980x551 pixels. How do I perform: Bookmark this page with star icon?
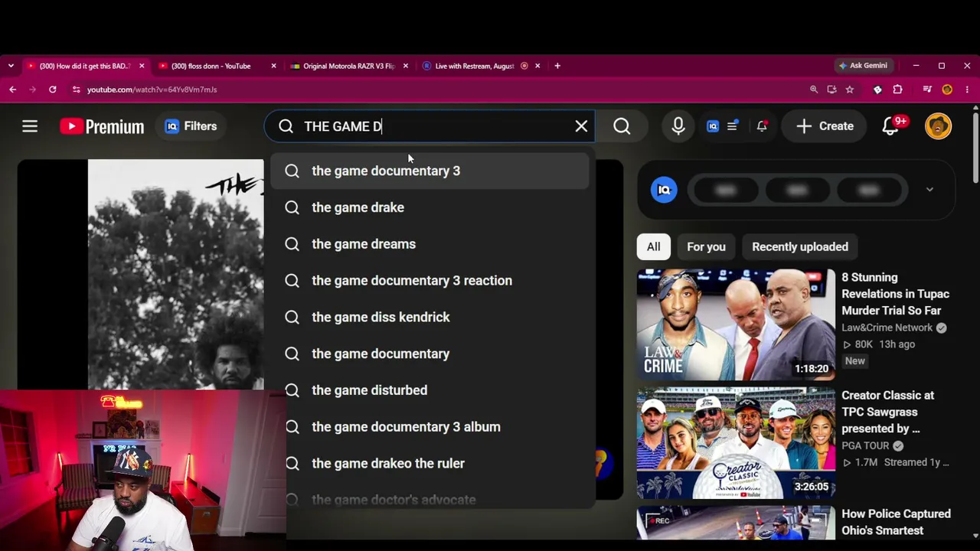(x=849, y=90)
